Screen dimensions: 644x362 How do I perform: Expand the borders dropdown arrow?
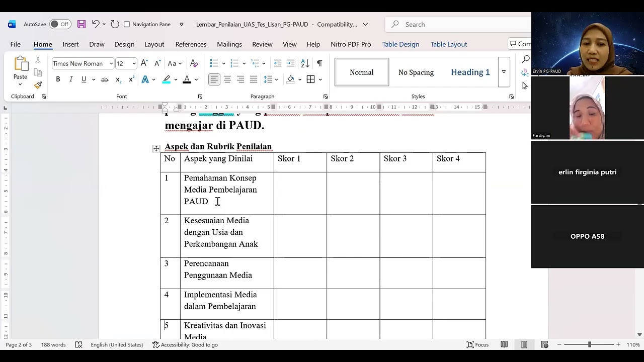click(320, 79)
